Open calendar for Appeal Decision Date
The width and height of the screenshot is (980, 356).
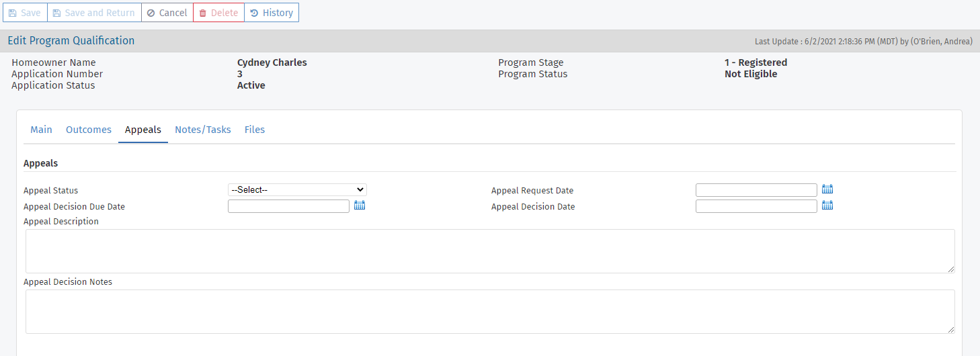pyautogui.click(x=827, y=206)
